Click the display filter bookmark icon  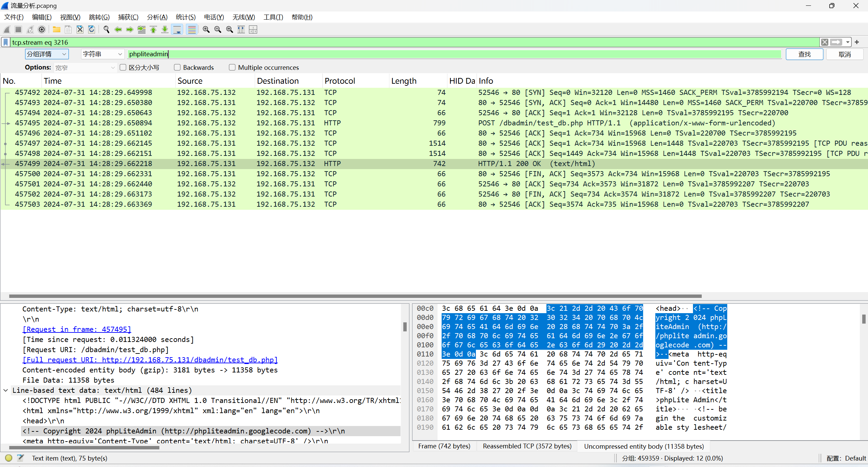(6, 42)
